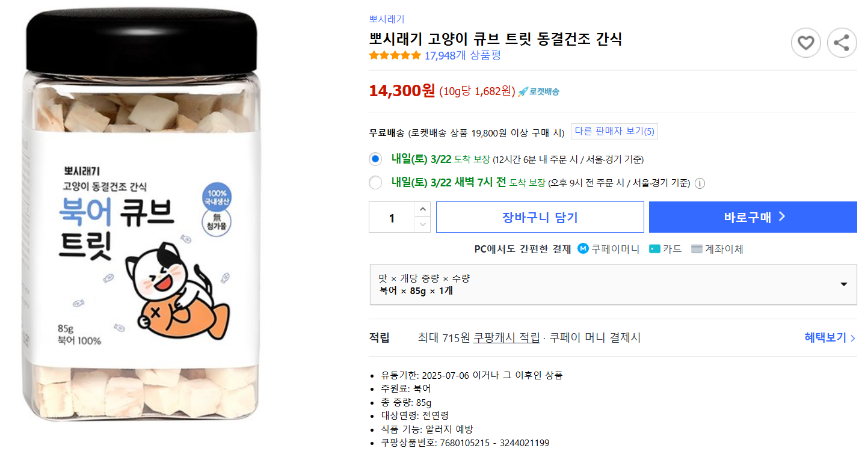Click the share icon

click(x=842, y=43)
